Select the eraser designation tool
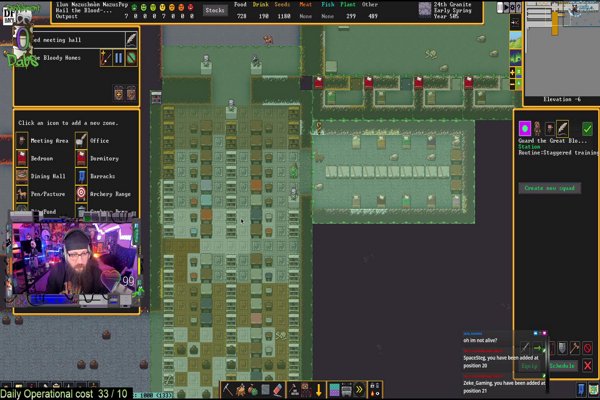The height and width of the screenshot is (400, 600). (x=278, y=390)
